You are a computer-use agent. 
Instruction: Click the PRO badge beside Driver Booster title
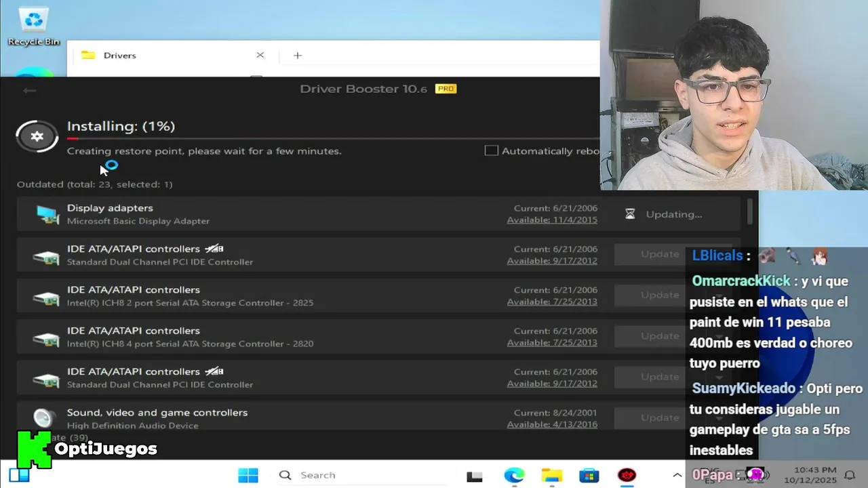[x=446, y=89]
